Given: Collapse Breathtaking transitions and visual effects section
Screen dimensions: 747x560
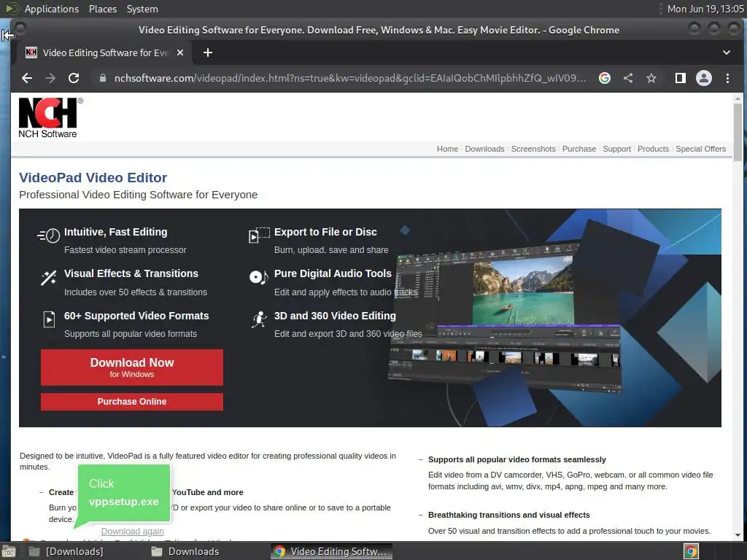Looking at the screenshot, I should point(421,515).
